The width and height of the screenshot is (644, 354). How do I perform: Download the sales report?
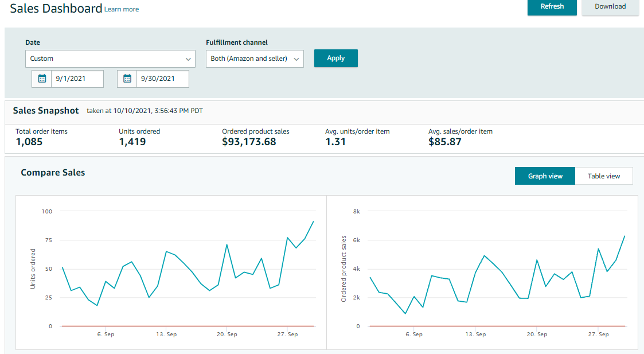[x=610, y=7]
